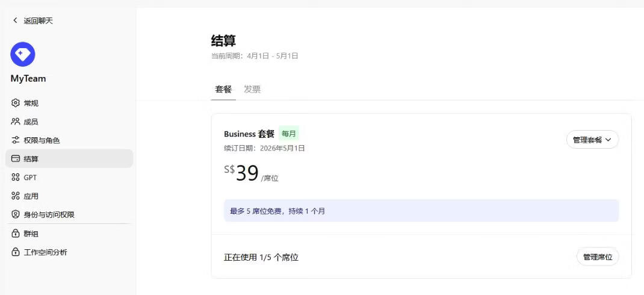Click the lock icon for 工作空间分析
644x295 pixels.
pyautogui.click(x=16, y=252)
